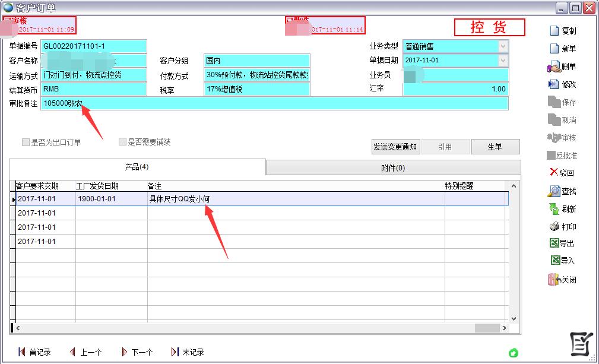This screenshot has width=599, height=364.
Task: Close the form via the 关闭 icon
Action: (553, 279)
